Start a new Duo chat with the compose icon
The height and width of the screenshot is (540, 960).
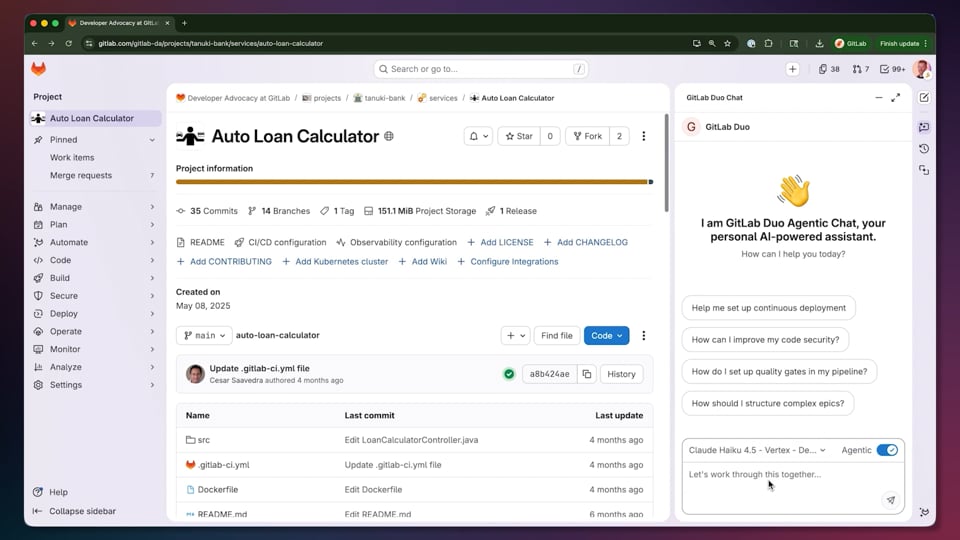tap(924, 97)
